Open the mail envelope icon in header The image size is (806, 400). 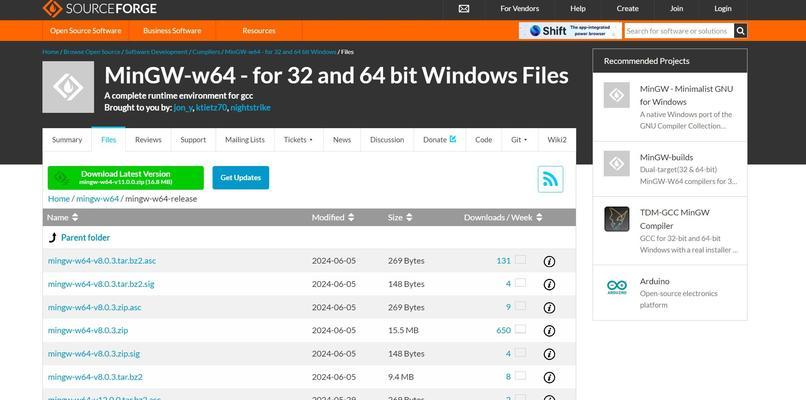point(464,9)
